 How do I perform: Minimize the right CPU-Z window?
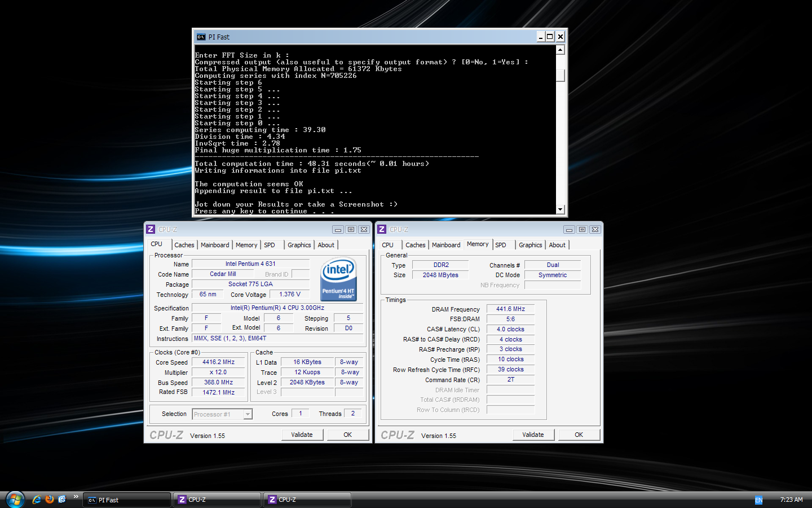569,230
